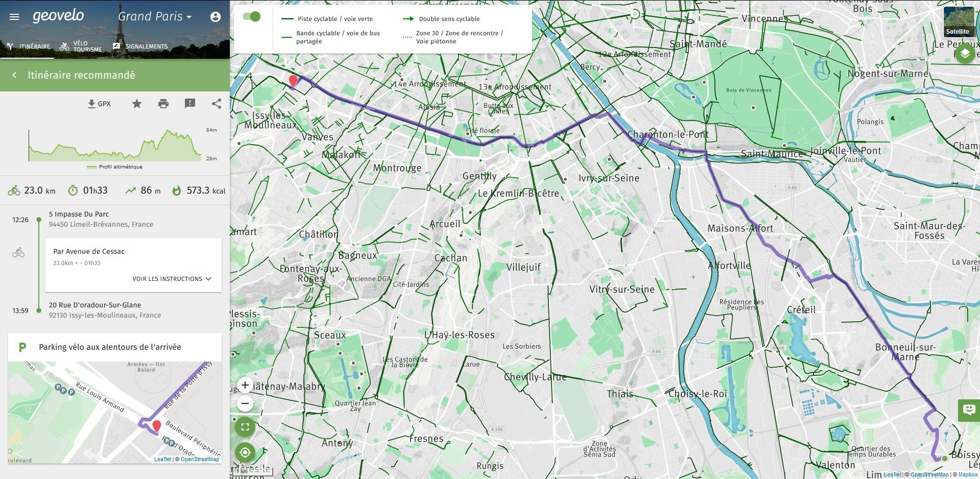
Task: Open the hamburger main menu
Action: click(14, 17)
